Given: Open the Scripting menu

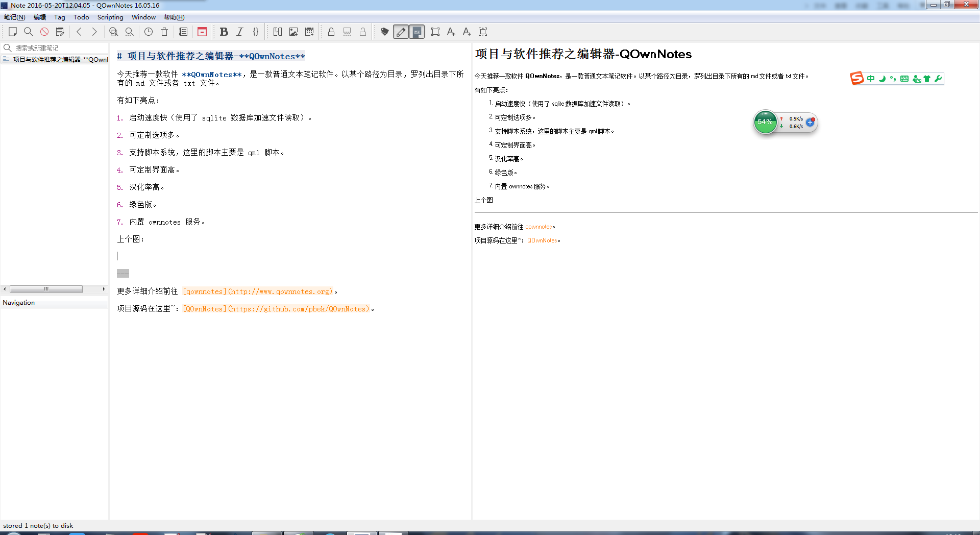Looking at the screenshot, I should [x=110, y=17].
